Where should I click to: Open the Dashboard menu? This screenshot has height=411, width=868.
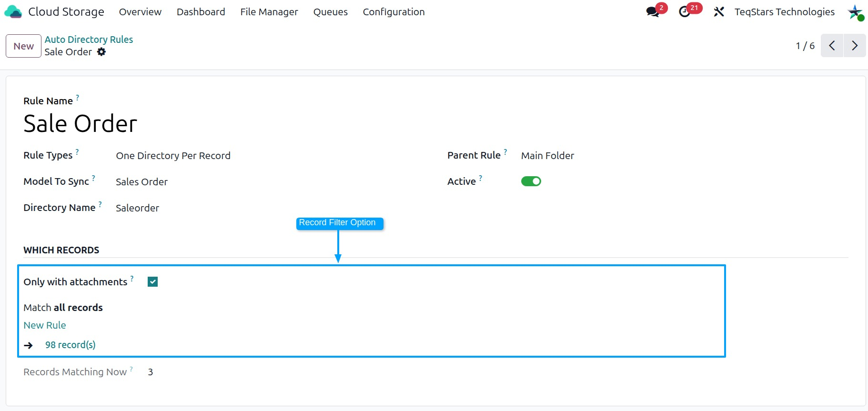pyautogui.click(x=201, y=12)
